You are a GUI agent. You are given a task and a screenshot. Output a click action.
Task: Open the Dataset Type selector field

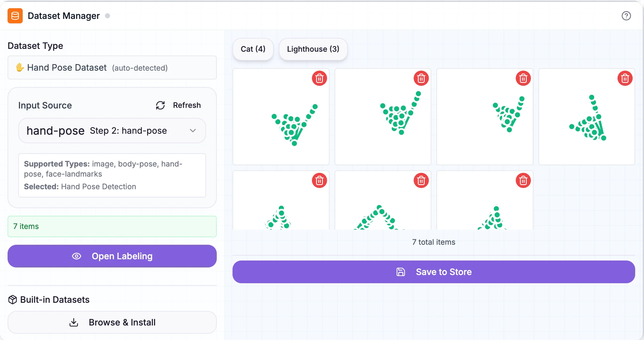[x=112, y=67]
